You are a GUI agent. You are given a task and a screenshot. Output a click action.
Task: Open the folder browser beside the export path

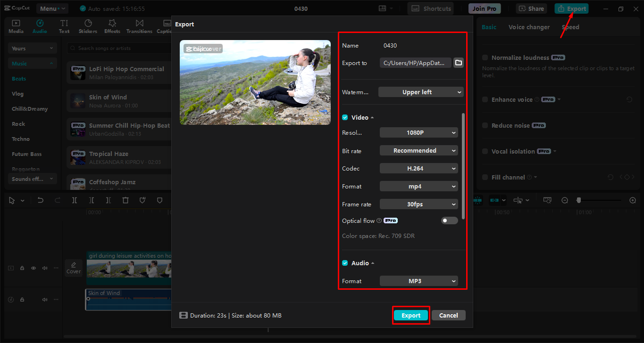click(458, 62)
